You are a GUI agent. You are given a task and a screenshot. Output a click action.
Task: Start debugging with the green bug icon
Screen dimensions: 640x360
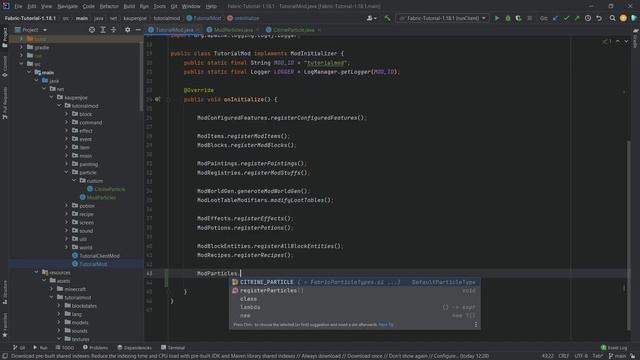click(x=508, y=18)
